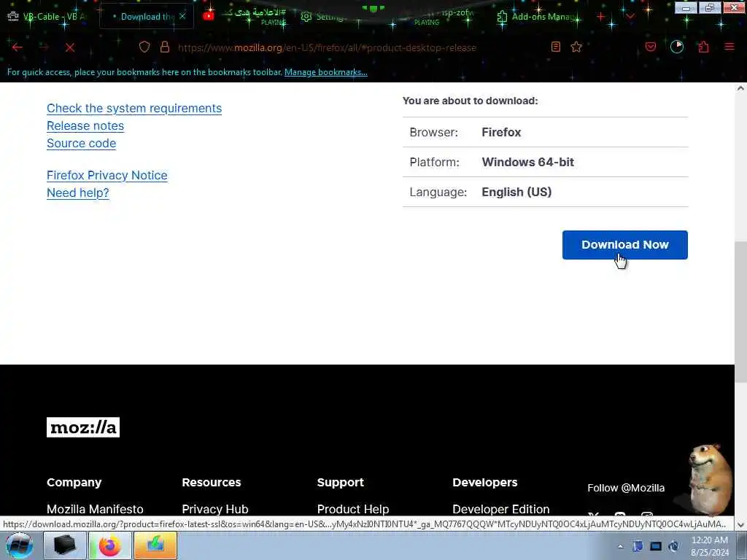This screenshot has width=747, height=560.
Task: Click the Follow @Mozilla text
Action: [x=626, y=488]
